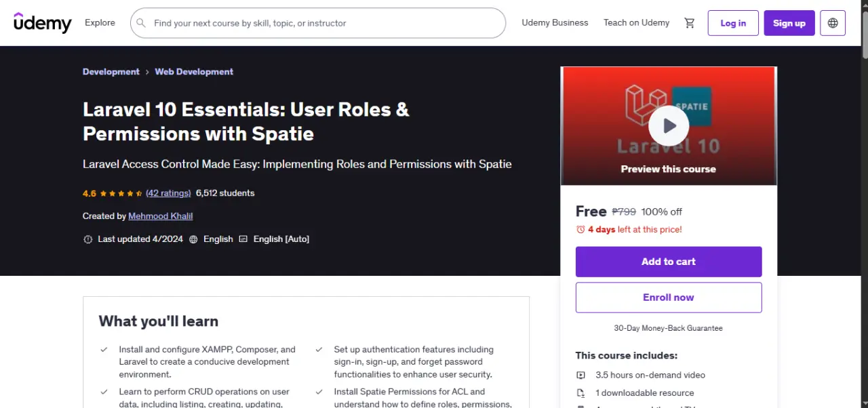The image size is (868, 408).
Task: Click the Sign up button
Action: coord(789,23)
